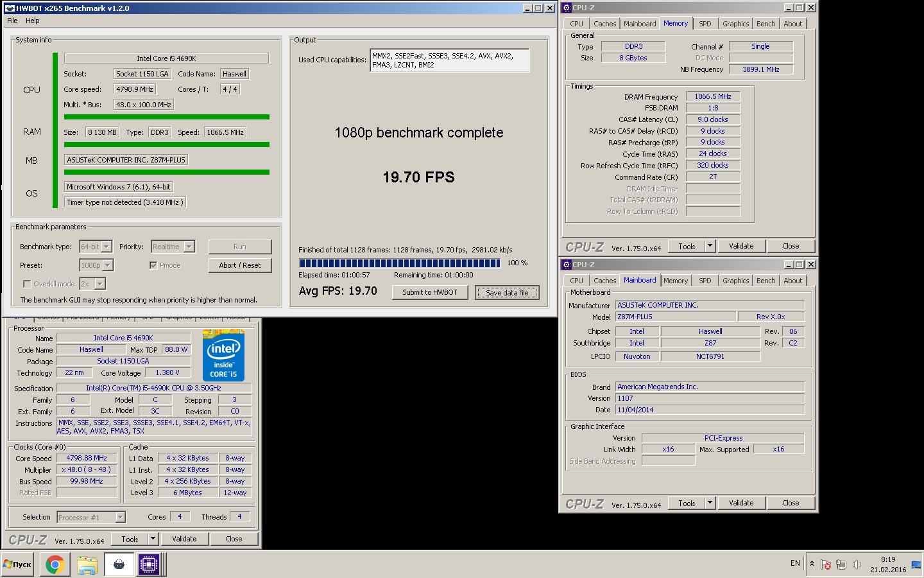Screen dimensions: 924x578
Task: Click the volume speaker tray icon
Action: (x=857, y=565)
